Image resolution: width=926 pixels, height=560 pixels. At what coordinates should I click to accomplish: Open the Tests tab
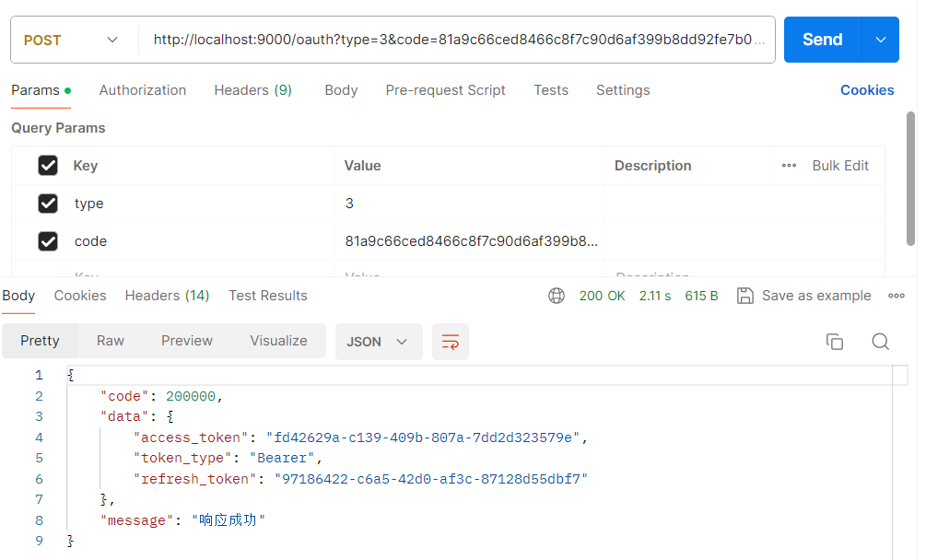pos(550,90)
